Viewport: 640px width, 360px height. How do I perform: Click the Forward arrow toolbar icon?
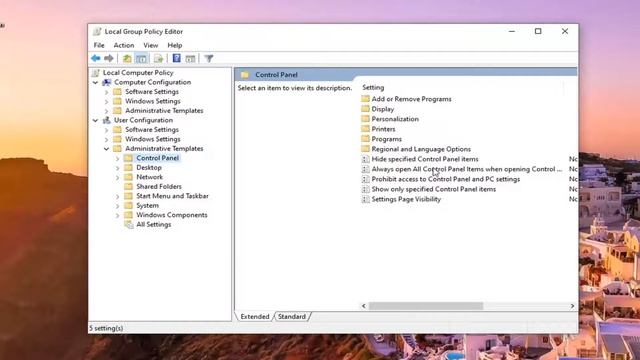[109, 58]
